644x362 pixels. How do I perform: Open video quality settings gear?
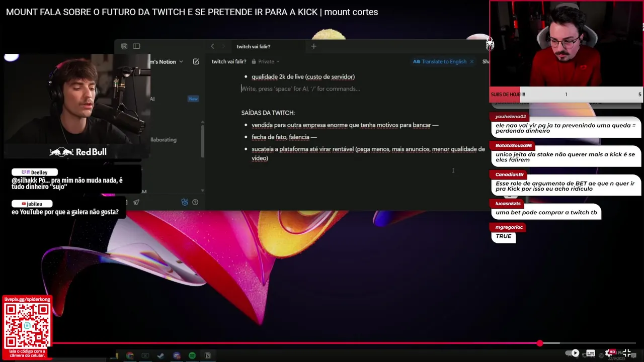(609, 353)
